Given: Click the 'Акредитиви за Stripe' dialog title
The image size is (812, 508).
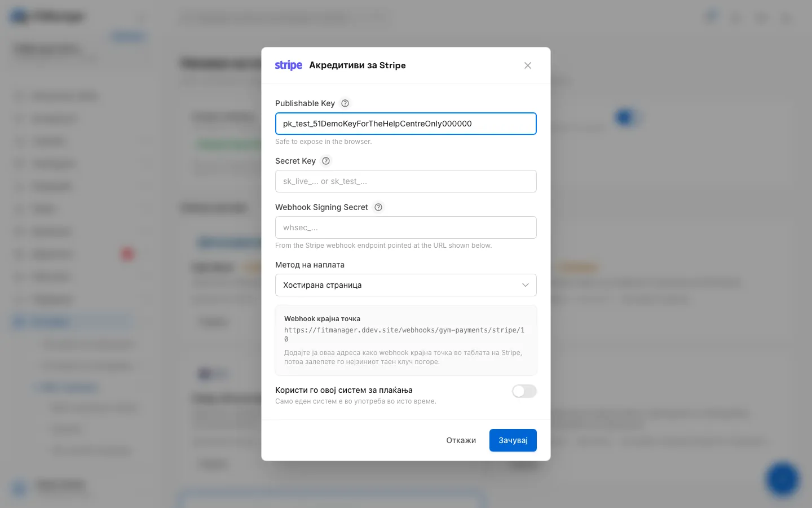Looking at the screenshot, I should (358, 65).
